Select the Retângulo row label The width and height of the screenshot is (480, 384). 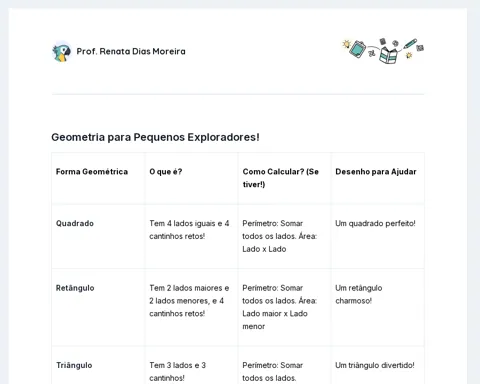click(75, 288)
